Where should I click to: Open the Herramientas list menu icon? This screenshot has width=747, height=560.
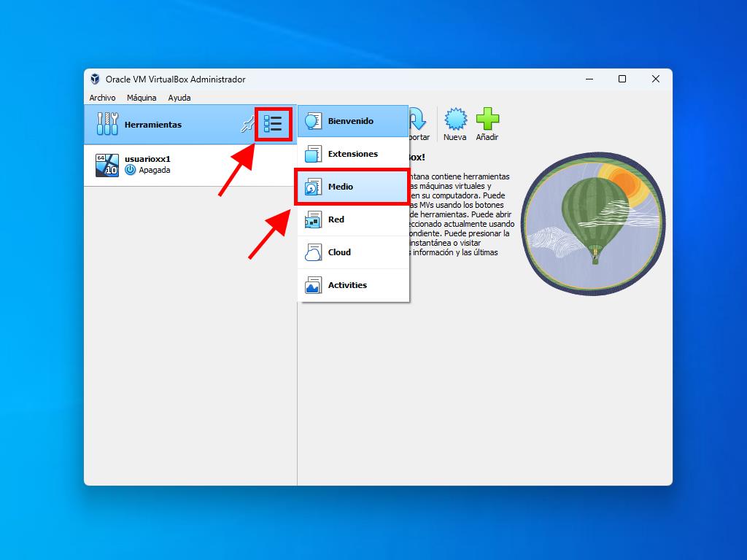273,125
